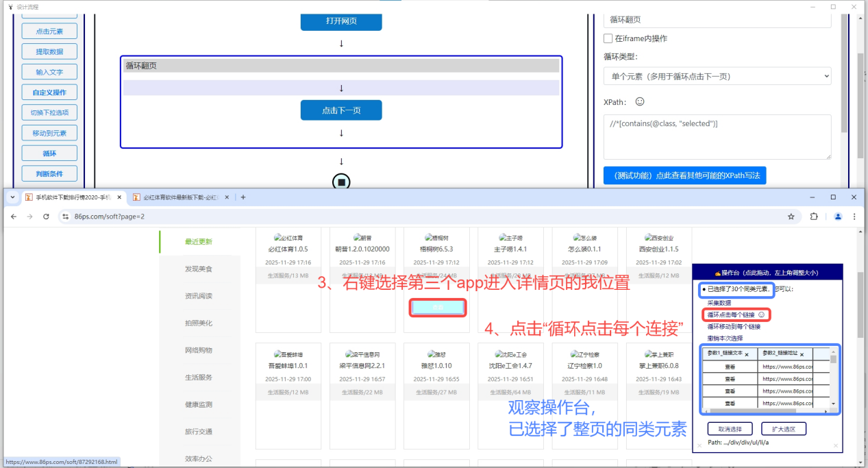Image resolution: width=868 pixels, height=468 pixels.
Task: Open the Chrome profile menu
Action: point(837,215)
